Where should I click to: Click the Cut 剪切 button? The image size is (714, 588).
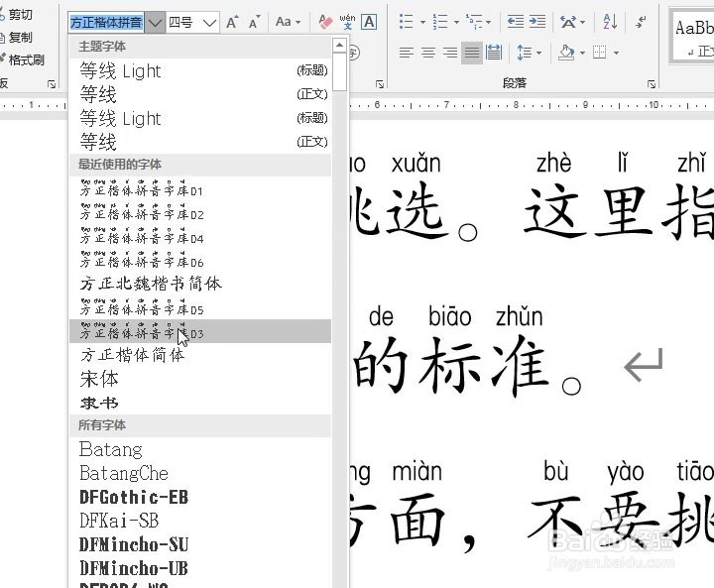click(17, 15)
